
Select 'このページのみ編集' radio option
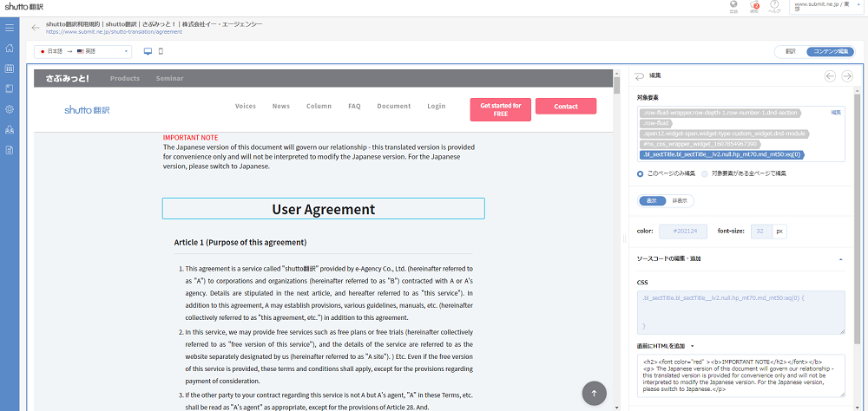tap(641, 173)
